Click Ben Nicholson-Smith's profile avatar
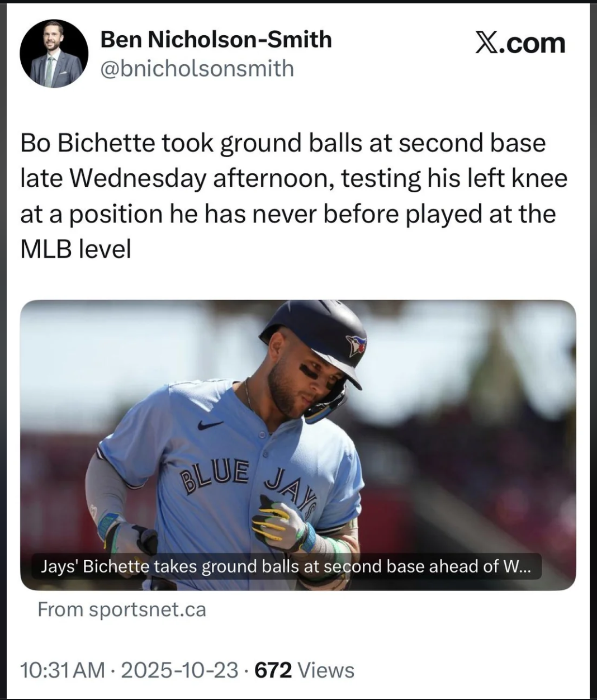The width and height of the screenshot is (597, 700). point(54,54)
